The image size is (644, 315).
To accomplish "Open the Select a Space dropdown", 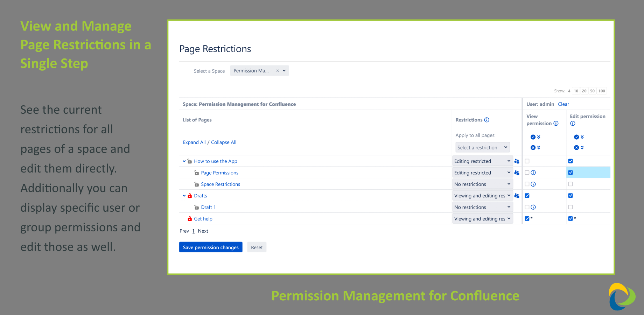I will (x=259, y=71).
